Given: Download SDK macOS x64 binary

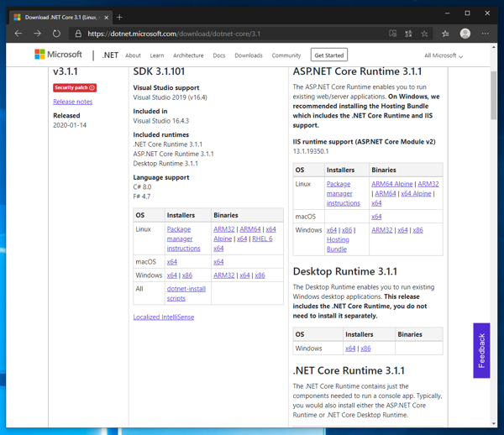Looking at the screenshot, I should (x=218, y=262).
